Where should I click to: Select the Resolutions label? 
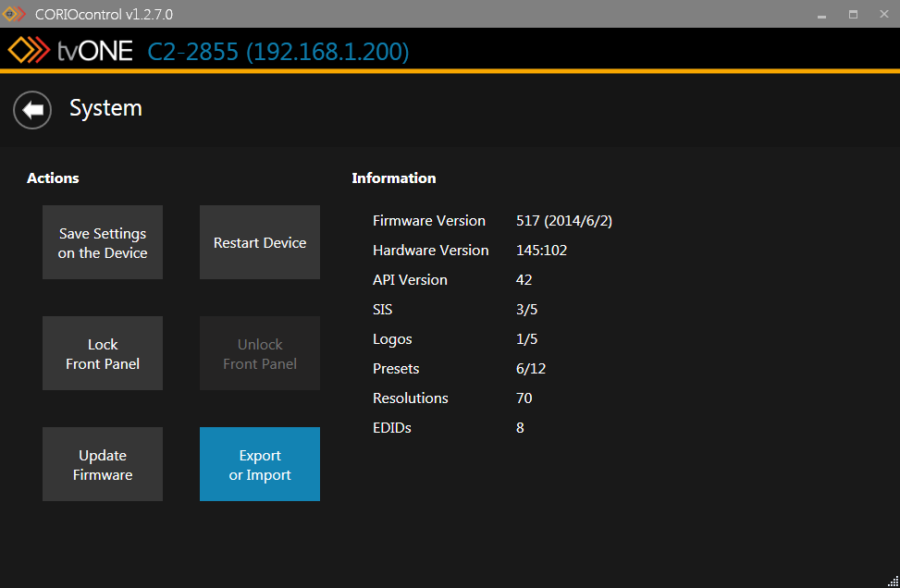411,398
